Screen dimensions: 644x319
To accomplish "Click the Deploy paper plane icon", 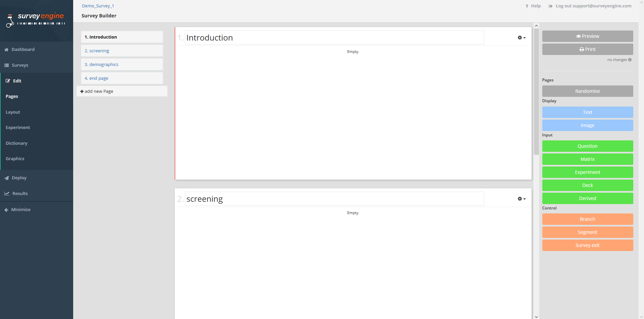I will (6, 178).
